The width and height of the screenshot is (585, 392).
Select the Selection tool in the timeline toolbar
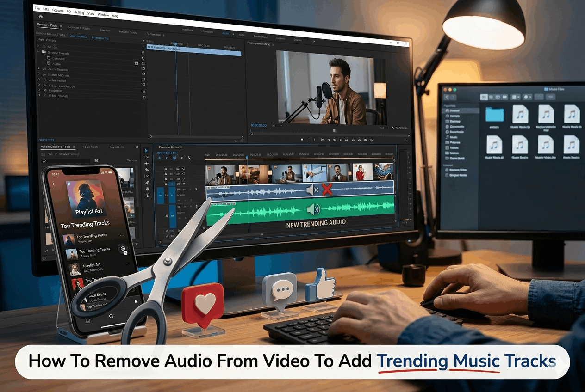pos(146,151)
